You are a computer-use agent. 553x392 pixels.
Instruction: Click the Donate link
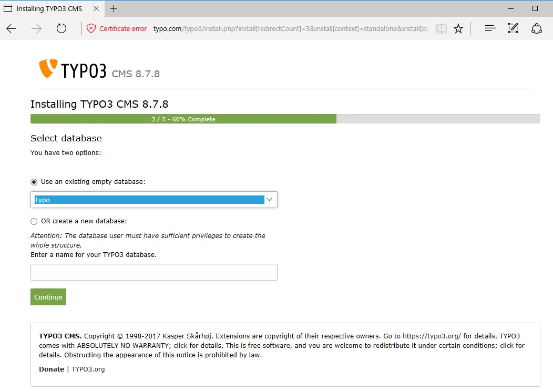[x=52, y=369]
